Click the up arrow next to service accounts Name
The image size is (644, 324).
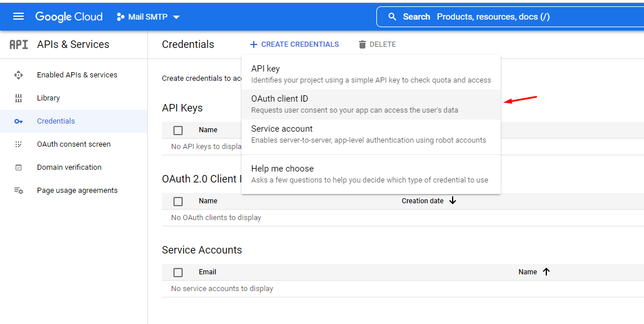pyautogui.click(x=546, y=271)
